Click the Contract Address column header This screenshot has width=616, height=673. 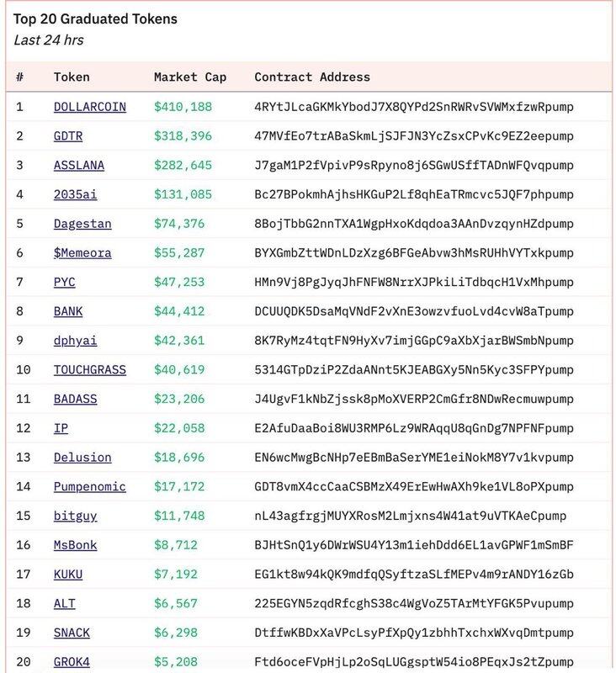[312, 77]
